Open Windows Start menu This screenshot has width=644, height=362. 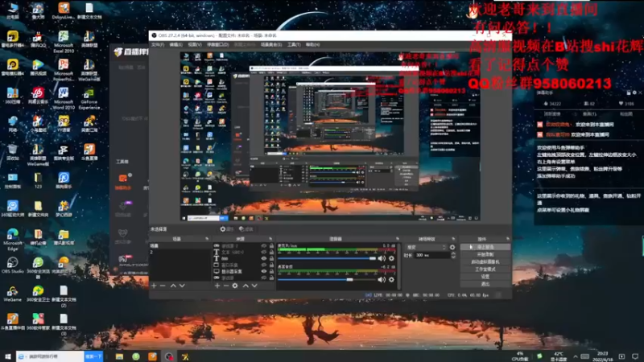point(7,356)
